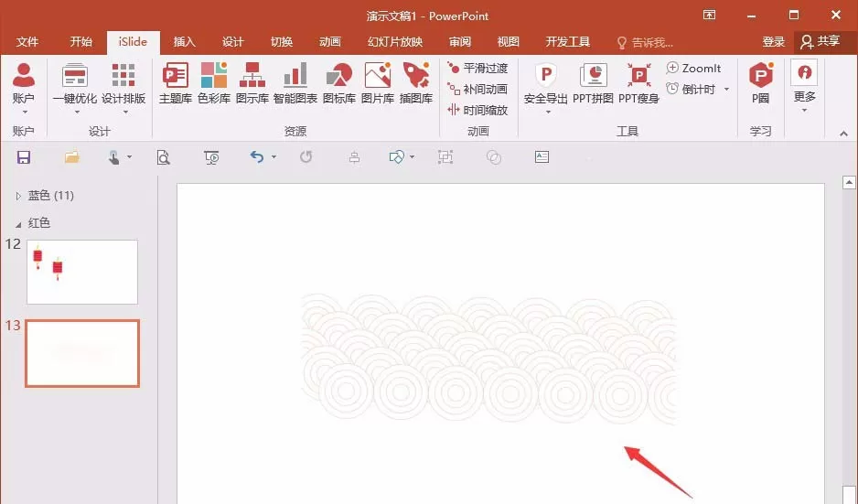Viewport: 858px width, 504px height.
Task: Click the align objects icon
Action: pyautogui.click(x=355, y=157)
